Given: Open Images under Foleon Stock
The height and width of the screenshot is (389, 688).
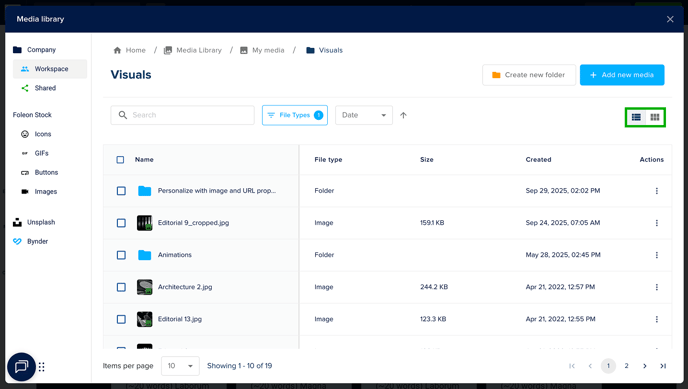Looking at the screenshot, I should 39,192.
